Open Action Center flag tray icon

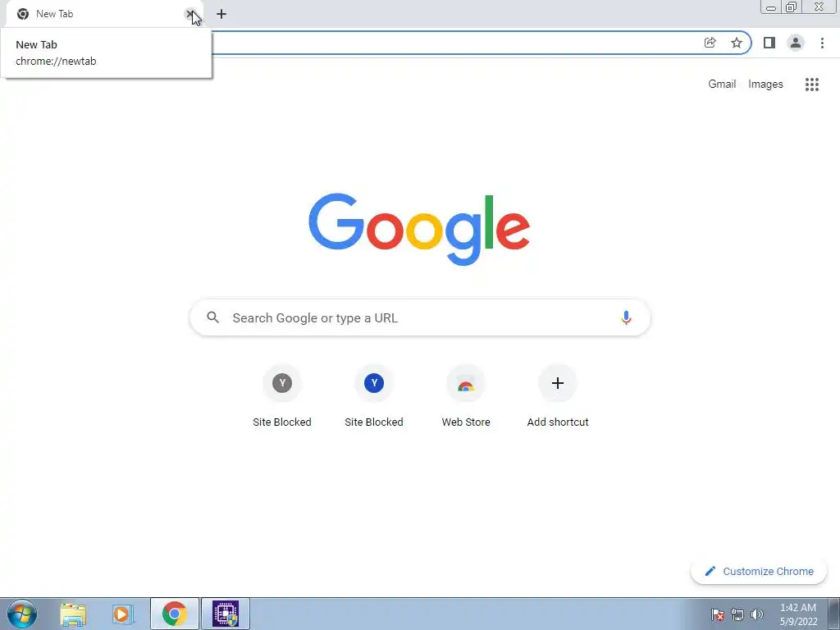coord(718,614)
